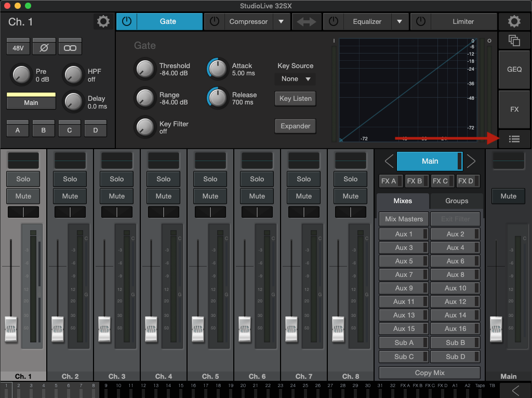Switch to the Equalizer tab
532x398 pixels.
(x=367, y=21)
